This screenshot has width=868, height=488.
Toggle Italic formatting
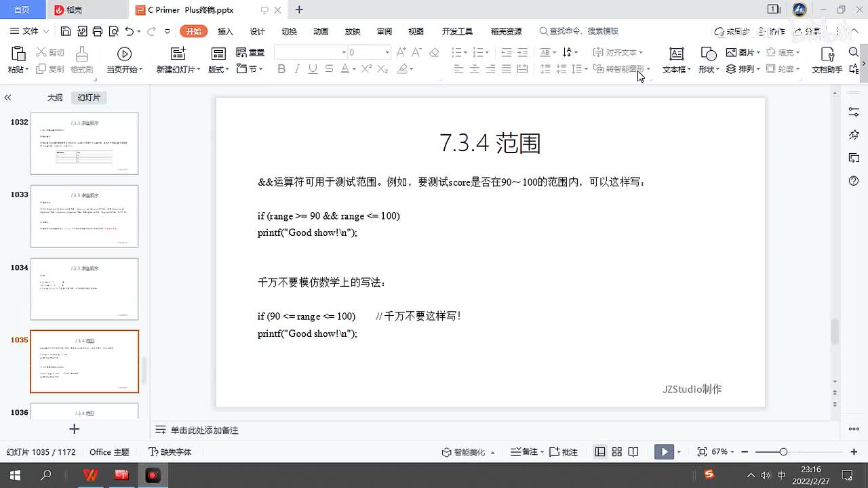[297, 68]
